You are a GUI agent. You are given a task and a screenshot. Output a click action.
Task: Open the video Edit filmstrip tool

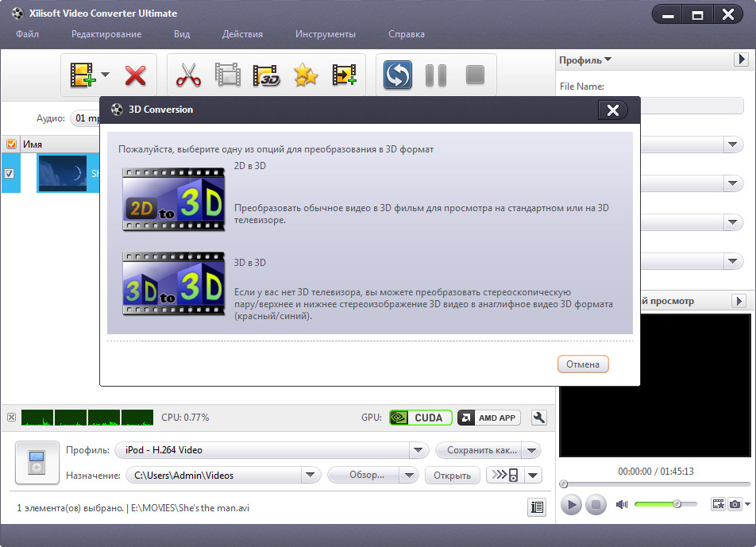click(x=228, y=75)
